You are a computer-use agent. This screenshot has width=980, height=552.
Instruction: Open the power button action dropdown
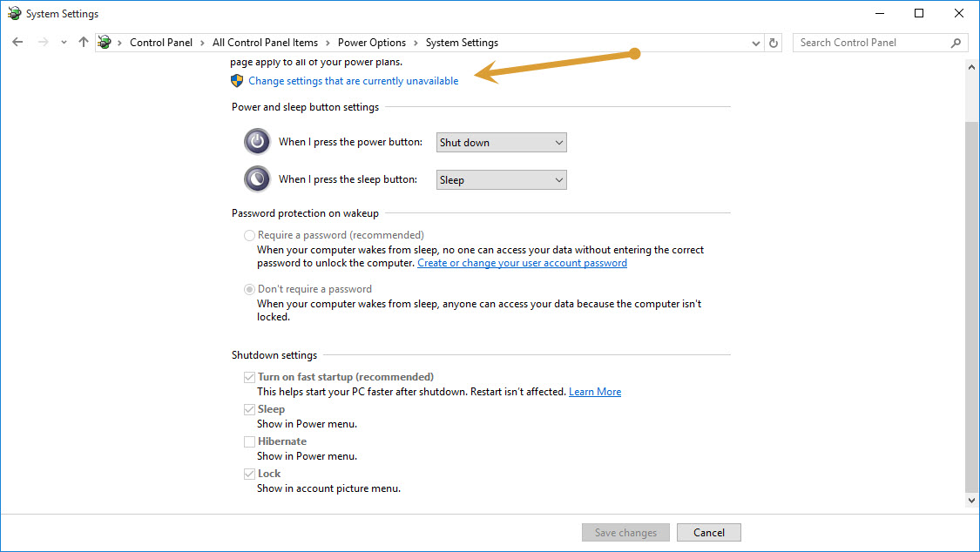(x=501, y=143)
